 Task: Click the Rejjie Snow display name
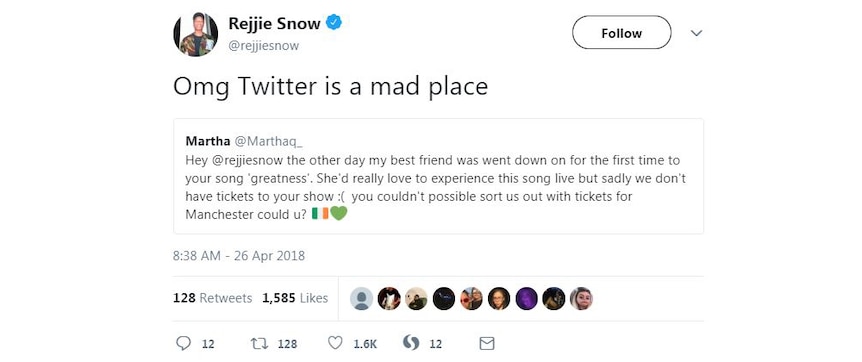coord(274,24)
